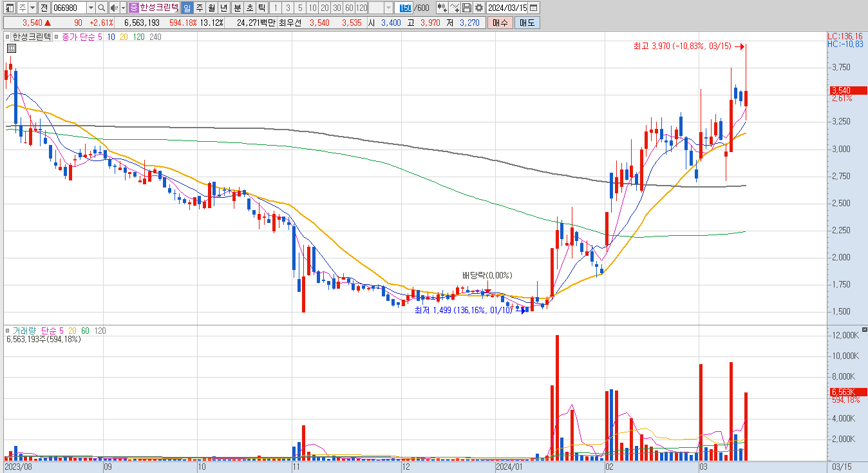
Task: Click the 전 button
Action: point(44,8)
